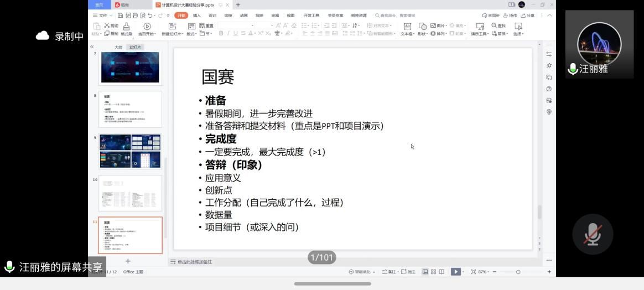Click the slideshow play button in status bar
This screenshot has height=290, width=644.
pos(455,272)
